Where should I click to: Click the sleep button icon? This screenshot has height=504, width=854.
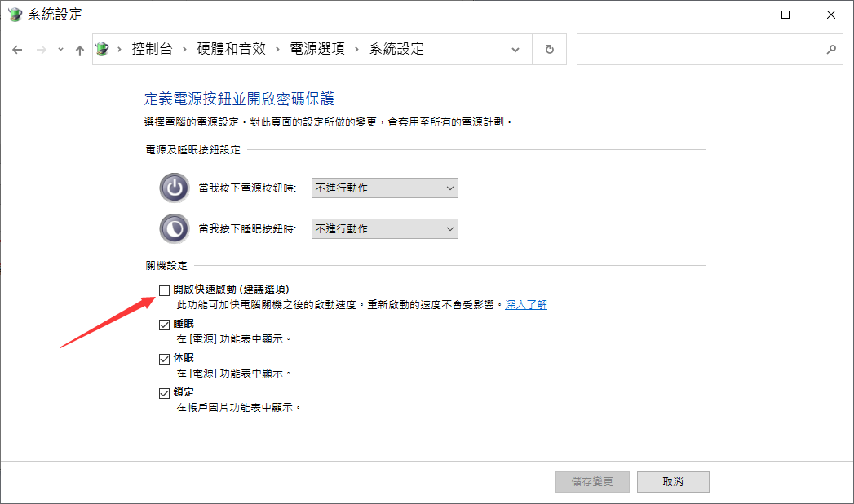tap(175, 229)
